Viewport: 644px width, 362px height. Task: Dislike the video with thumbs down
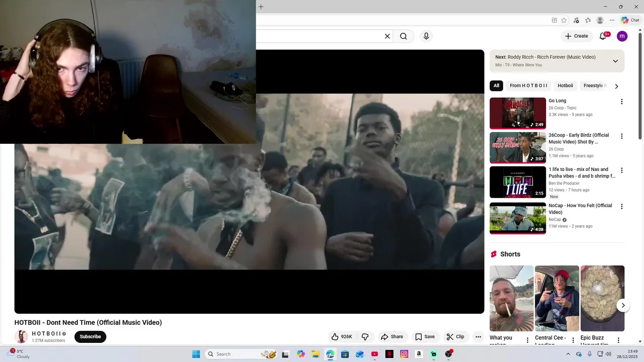coord(365,337)
